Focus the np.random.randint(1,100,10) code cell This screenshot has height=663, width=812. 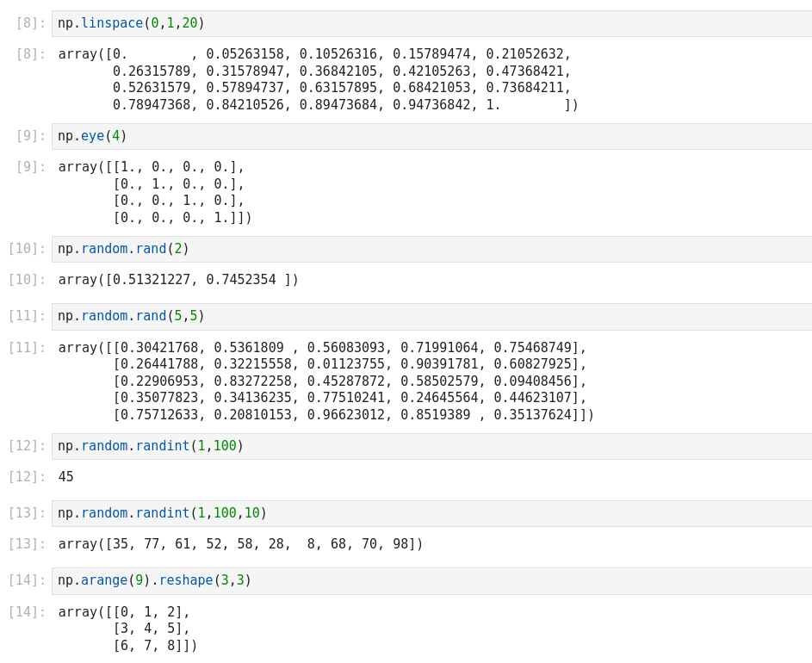coord(431,513)
